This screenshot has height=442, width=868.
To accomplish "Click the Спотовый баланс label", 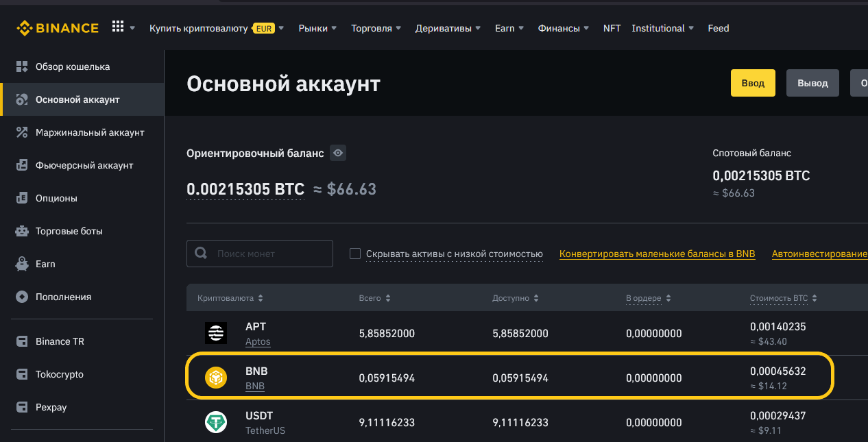I will tap(752, 153).
